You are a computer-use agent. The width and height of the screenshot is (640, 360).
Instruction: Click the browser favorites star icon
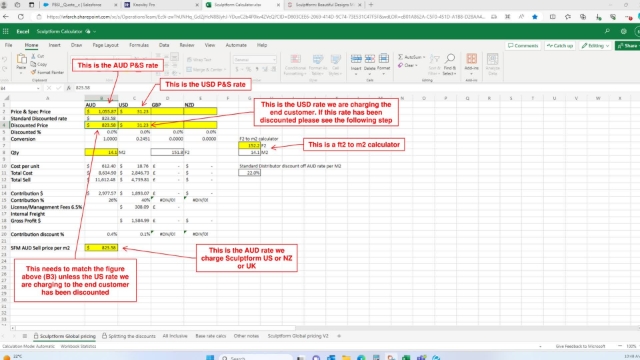click(535, 17)
